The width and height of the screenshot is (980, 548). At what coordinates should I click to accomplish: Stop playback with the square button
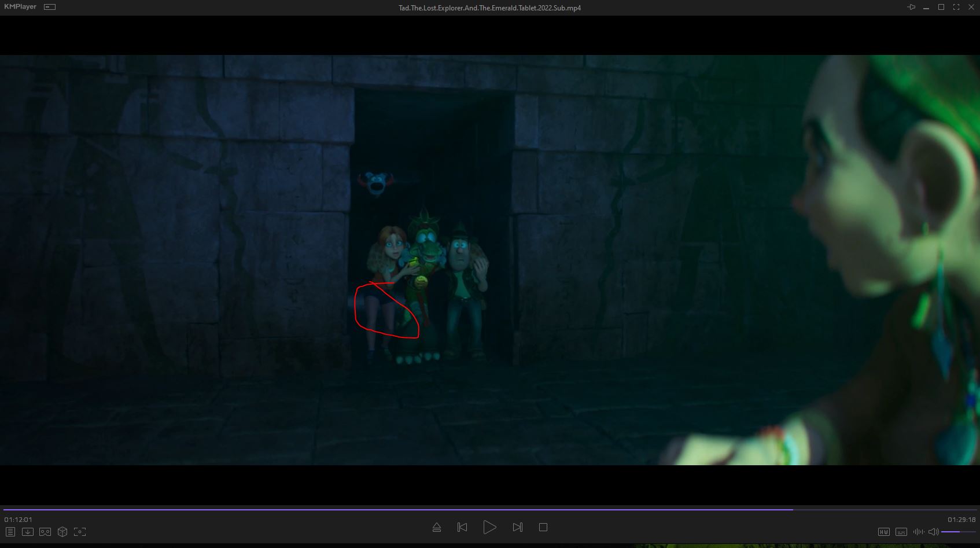click(x=543, y=527)
